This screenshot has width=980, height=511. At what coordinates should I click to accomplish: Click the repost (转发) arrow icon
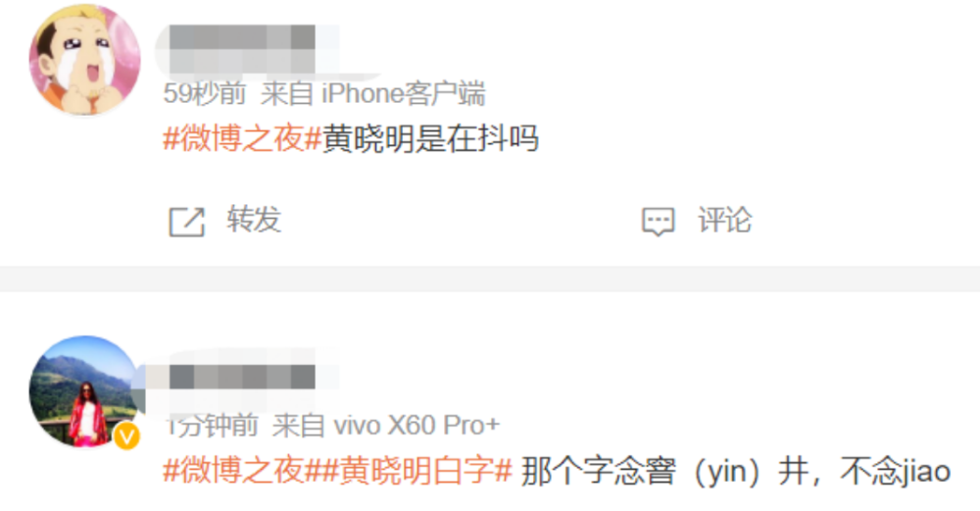point(187,221)
